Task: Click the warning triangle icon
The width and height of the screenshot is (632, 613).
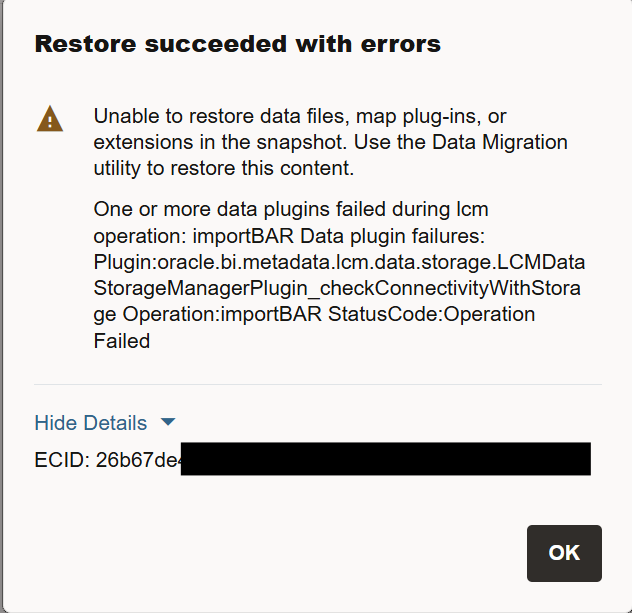Action: click(50, 119)
